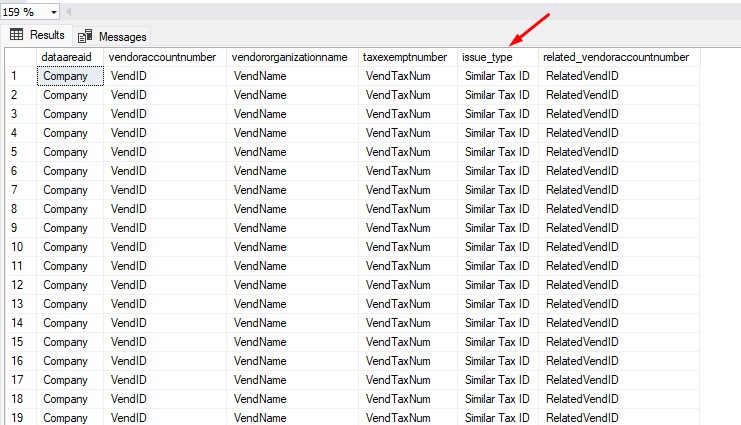741x425 pixels.
Task: Click VendTaxNum cell in row 12
Action: point(408,285)
